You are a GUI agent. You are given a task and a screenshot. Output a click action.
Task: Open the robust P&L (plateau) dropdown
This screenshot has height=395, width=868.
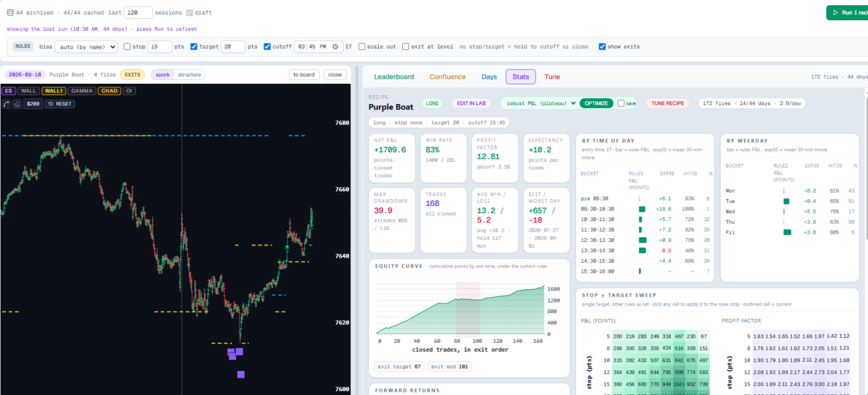(541, 103)
